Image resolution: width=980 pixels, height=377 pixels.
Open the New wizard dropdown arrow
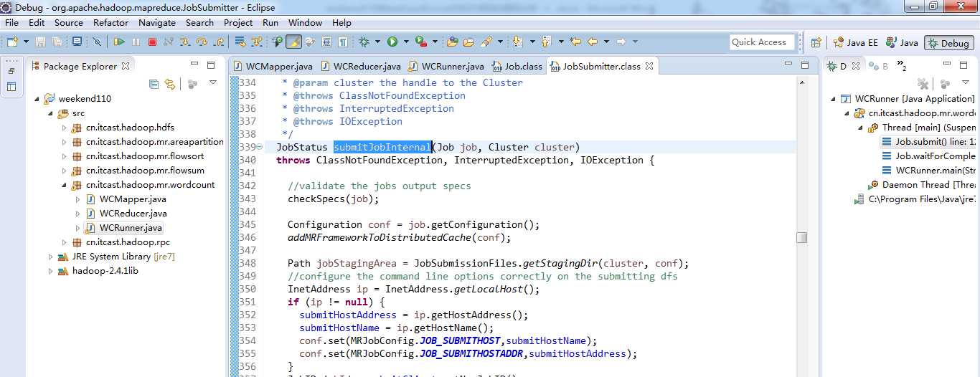tap(26, 42)
